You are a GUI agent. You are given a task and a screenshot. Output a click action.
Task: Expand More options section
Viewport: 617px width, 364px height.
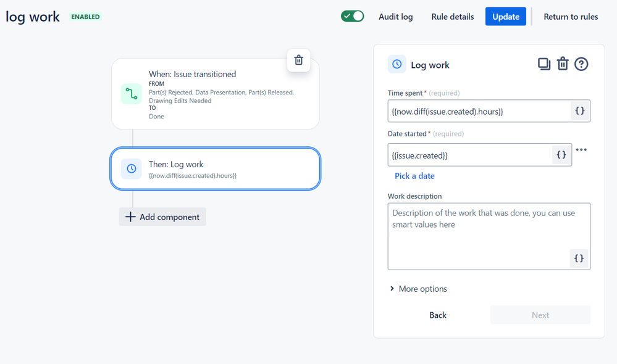click(418, 289)
